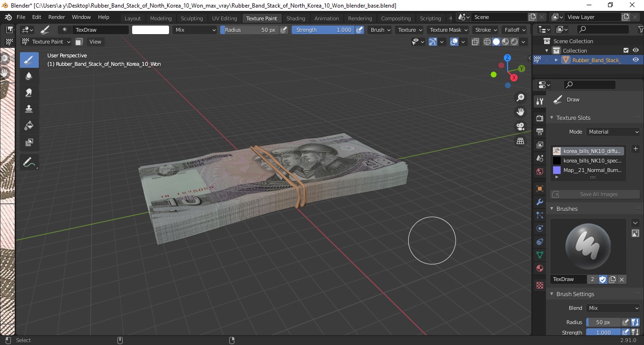The height and width of the screenshot is (345, 644).
Task: Open the Texture Mask popover
Action: pos(448,30)
